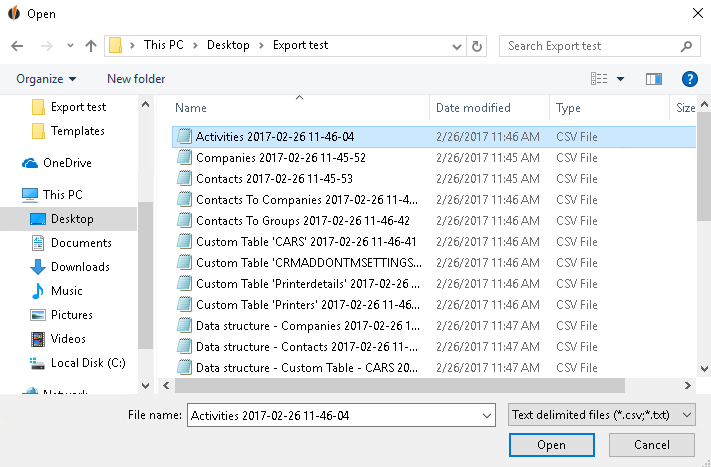Select the Companies 2017-02-26 11-45-52 file
This screenshot has width=711, height=467.
click(x=434, y=158)
